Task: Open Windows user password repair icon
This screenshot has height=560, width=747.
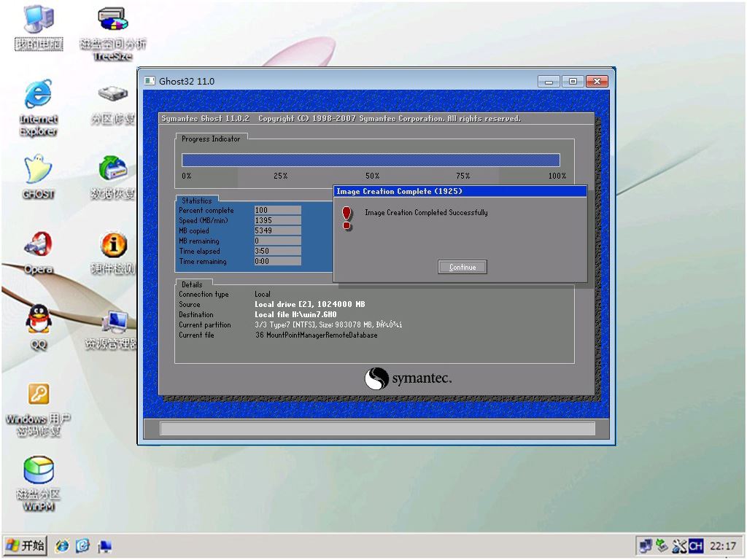Action: 38,410
